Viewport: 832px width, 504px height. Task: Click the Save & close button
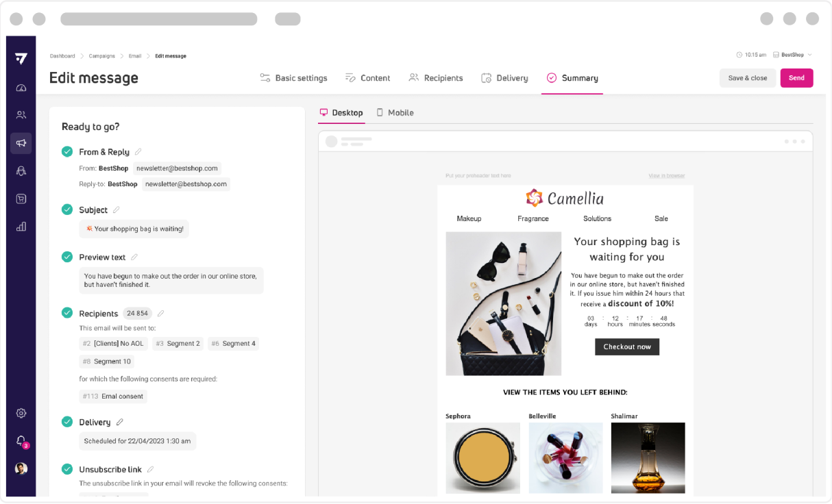pos(747,78)
